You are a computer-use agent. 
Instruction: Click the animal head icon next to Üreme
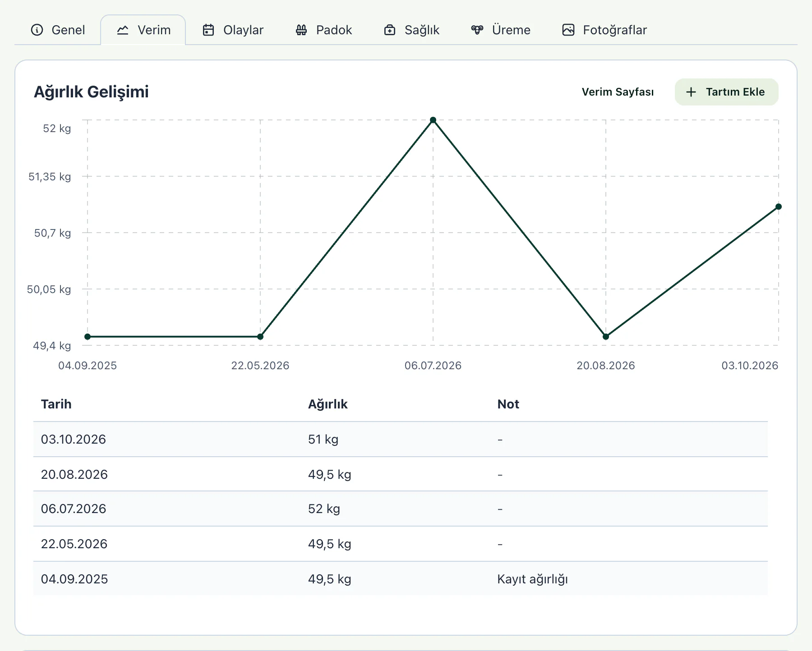tap(477, 30)
